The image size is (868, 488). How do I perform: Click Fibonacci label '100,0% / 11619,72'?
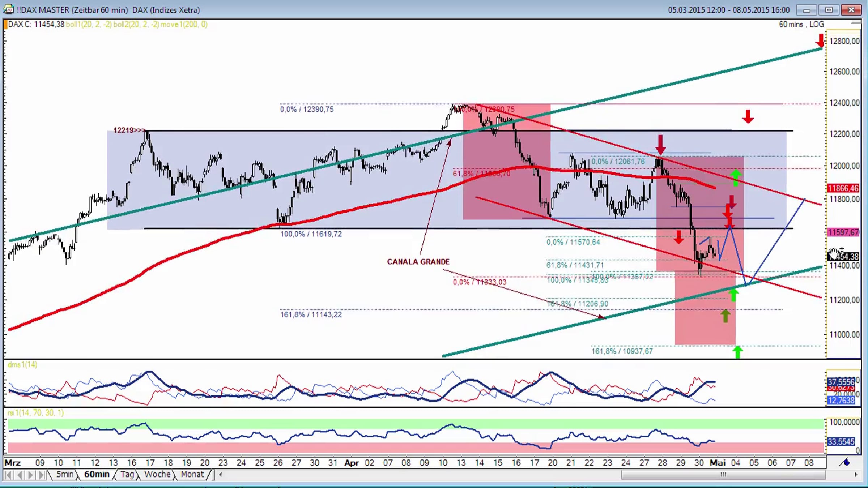coord(311,234)
